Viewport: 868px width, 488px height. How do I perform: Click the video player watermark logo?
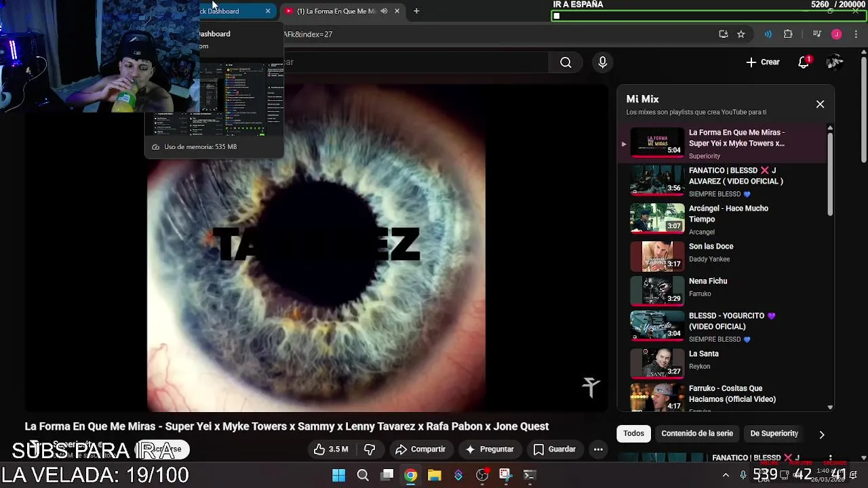pyautogui.click(x=591, y=386)
